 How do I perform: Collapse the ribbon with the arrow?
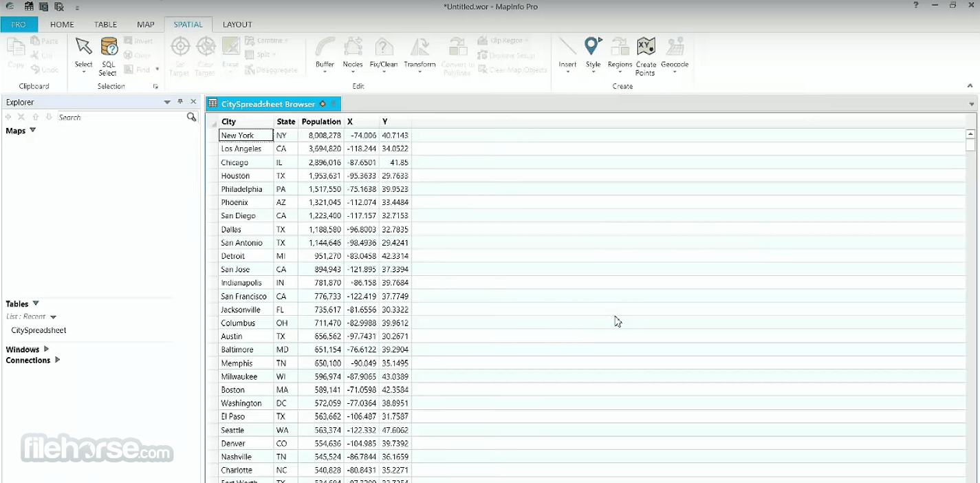coord(970,86)
